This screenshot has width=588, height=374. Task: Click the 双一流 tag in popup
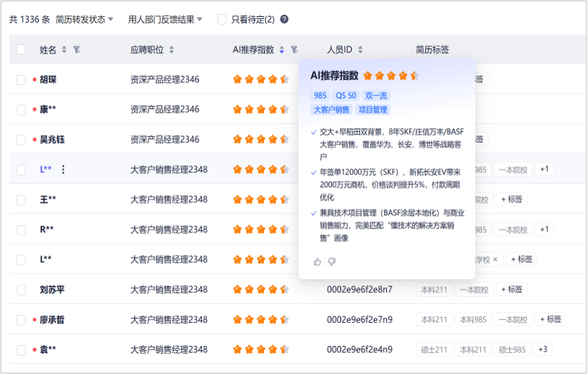376,96
